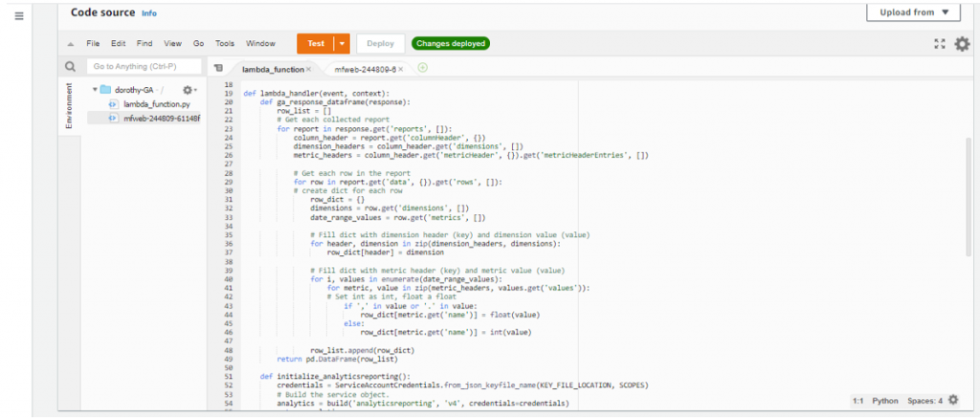Open status bar settings gear

[952, 400]
